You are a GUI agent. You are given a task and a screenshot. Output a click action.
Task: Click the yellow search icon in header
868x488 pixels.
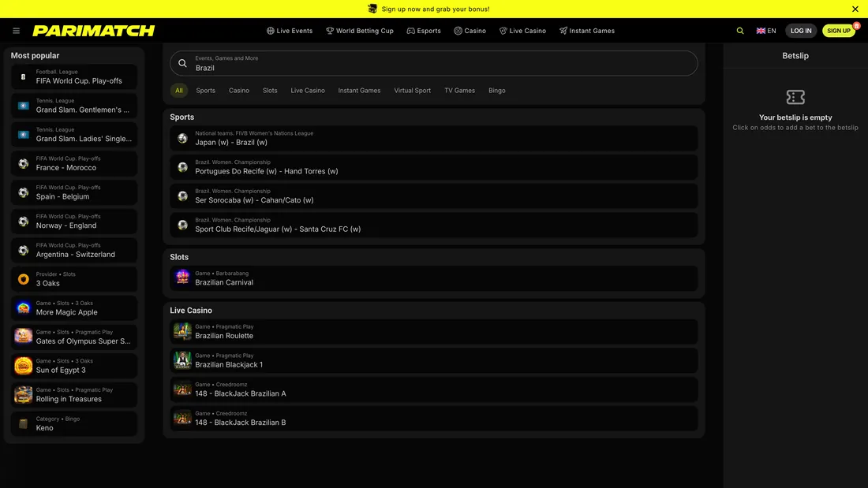point(740,31)
